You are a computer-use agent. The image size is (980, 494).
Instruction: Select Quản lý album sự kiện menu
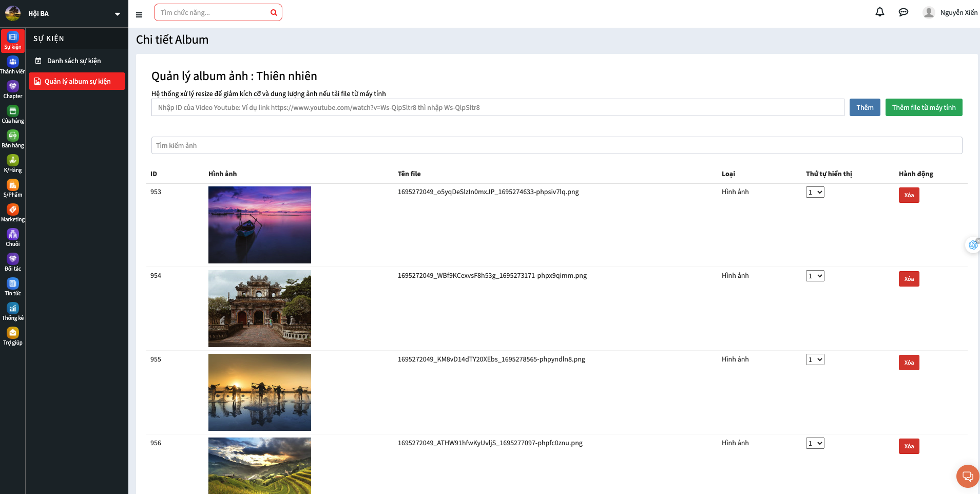click(77, 82)
